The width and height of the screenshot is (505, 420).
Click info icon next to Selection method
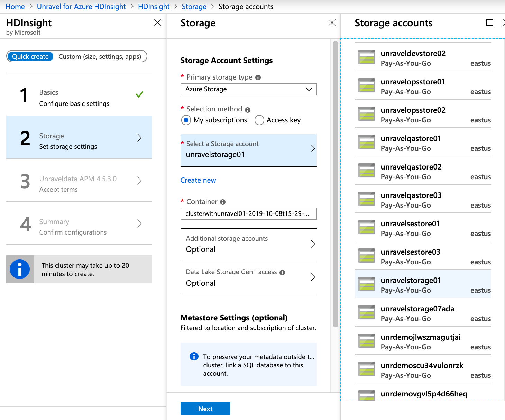coord(248,110)
